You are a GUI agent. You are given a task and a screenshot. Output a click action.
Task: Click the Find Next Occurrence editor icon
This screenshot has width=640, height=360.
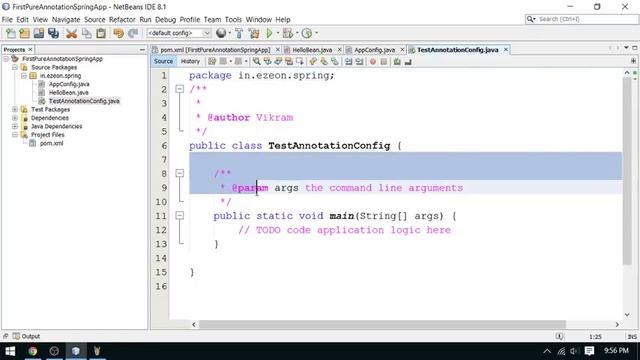coord(278,62)
